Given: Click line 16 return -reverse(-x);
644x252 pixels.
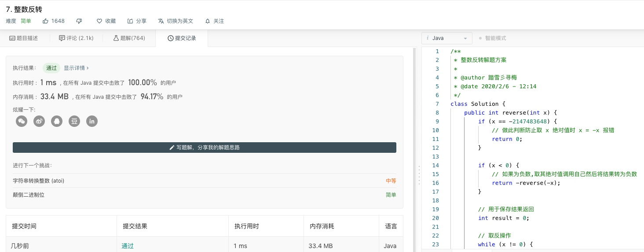Looking at the screenshot, I should coord(526,183).
